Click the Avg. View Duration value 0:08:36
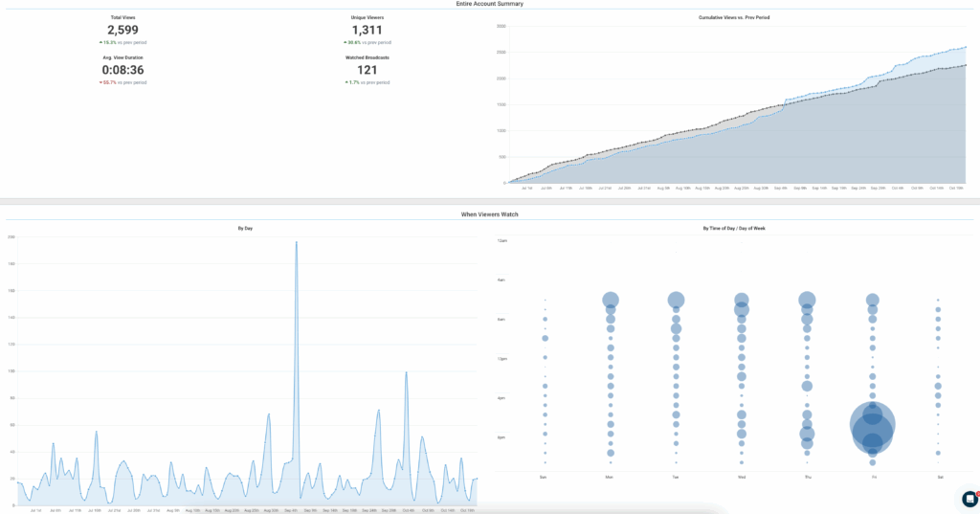This screenshot has height=514, width=980. point(122,70)
